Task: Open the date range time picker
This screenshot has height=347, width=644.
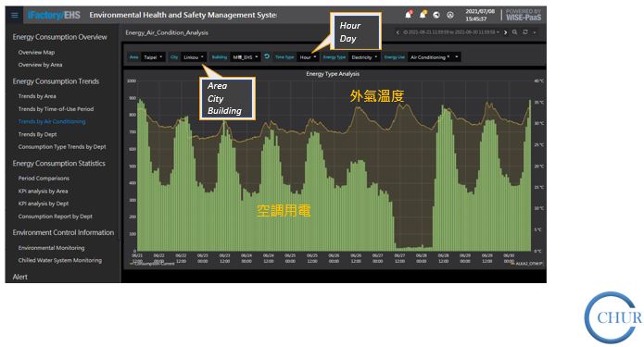Action: pyautogui.click(x=451, y=32)
